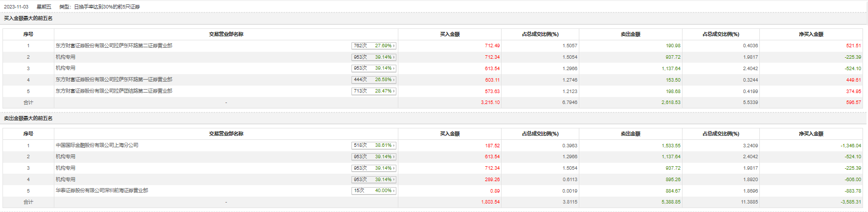
Task: Open 华泰证券 深圳前海证券营业部 link
Action: click(x=102, y=191)
